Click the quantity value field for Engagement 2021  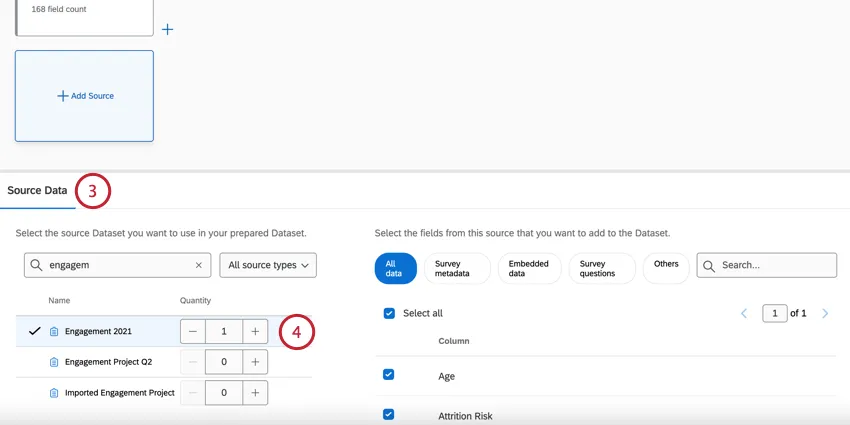pos(224,331)
